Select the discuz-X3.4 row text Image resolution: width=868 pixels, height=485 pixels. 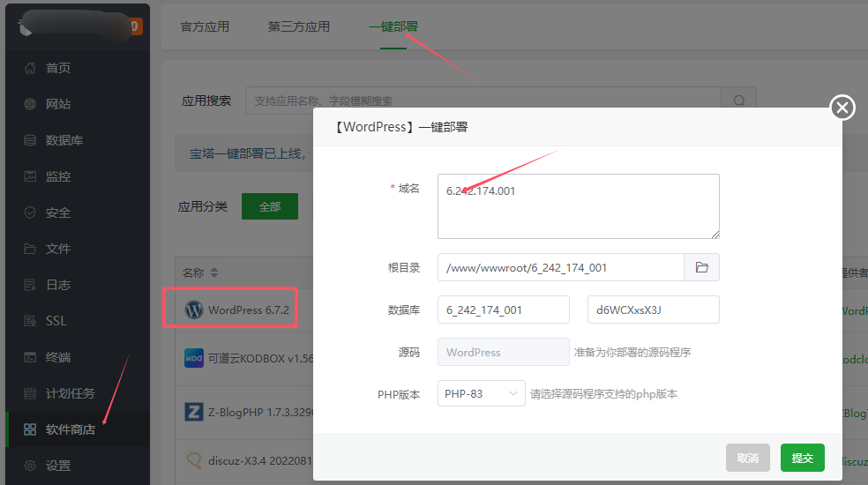(260, 460)
